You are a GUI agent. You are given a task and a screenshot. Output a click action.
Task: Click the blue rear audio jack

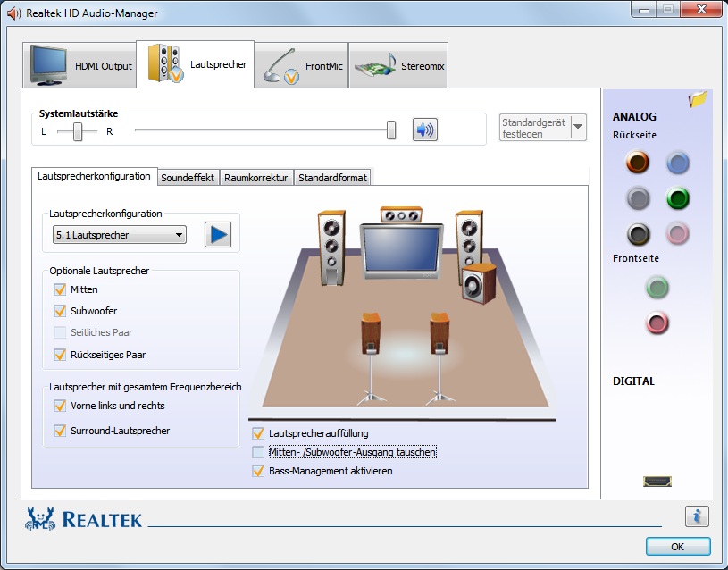[677, 162]
